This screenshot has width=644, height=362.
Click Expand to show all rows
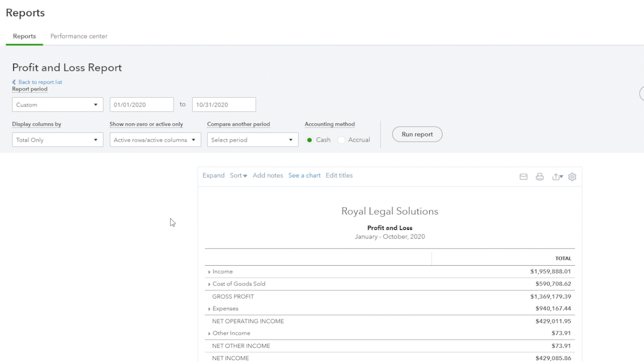pos(213,175)
